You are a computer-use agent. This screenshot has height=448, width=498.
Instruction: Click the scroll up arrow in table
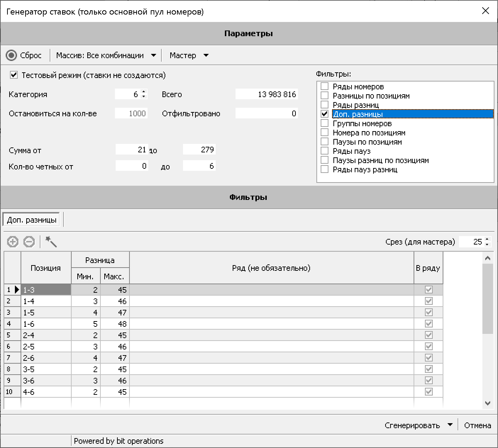(x=488, y=258)
